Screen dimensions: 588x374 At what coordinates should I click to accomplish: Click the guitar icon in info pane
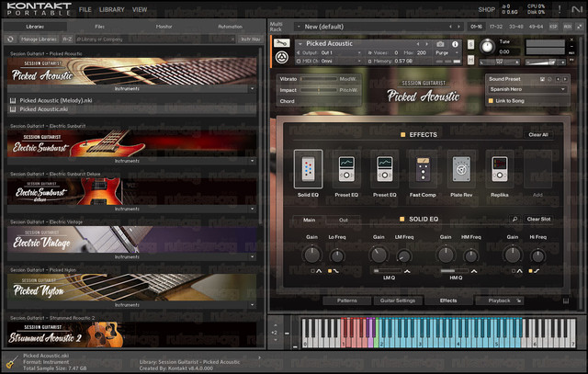coord(12,362)
